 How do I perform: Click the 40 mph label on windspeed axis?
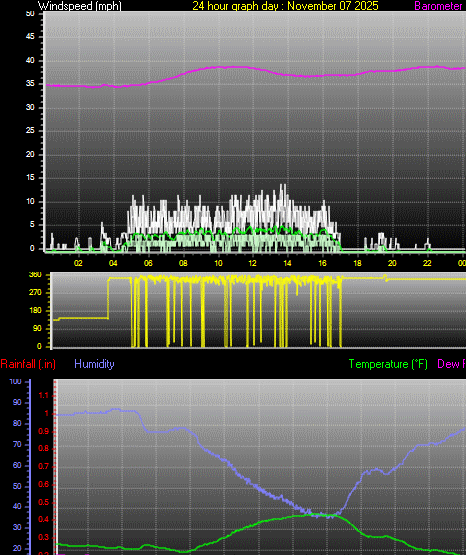[x=30, y=60]
